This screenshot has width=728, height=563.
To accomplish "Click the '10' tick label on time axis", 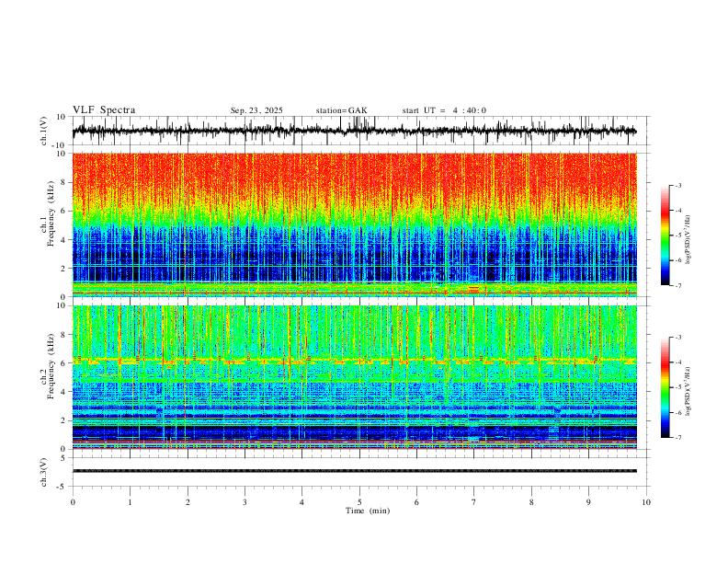I will [646, 502].
